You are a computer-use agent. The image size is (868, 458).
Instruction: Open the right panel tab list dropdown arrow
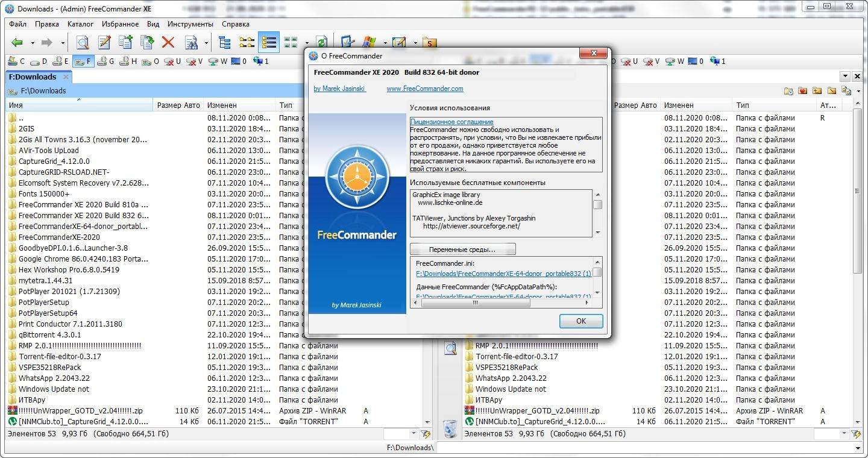coord(845,77)
